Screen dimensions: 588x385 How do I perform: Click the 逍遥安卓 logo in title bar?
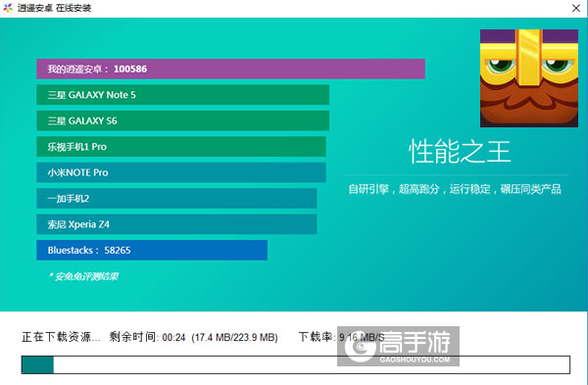coord(8,8)
